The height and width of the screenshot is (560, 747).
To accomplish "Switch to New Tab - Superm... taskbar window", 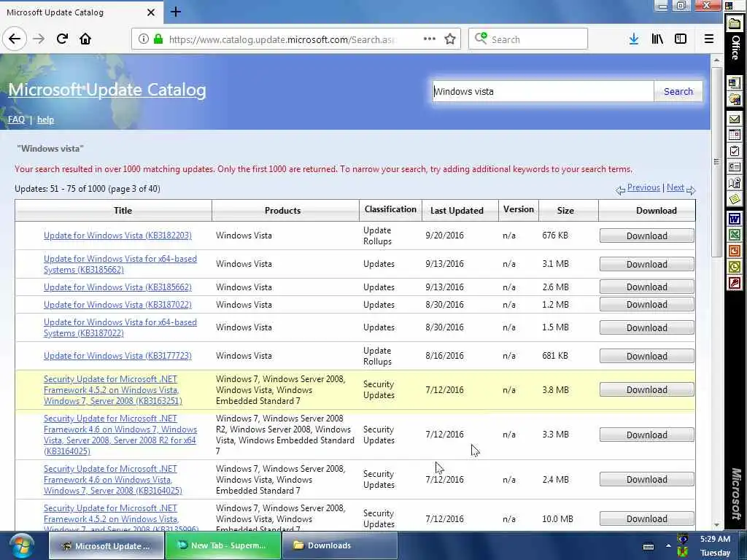I will (223, 545).
